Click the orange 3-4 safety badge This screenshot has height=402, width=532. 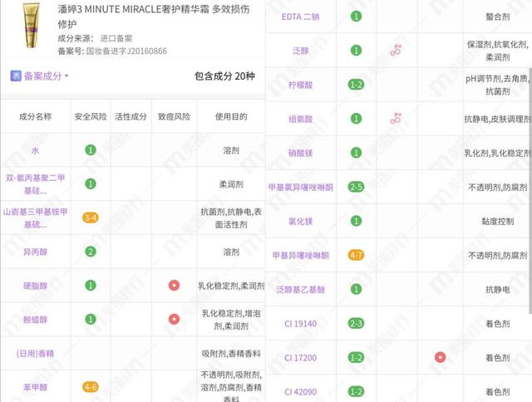[91, 218]
